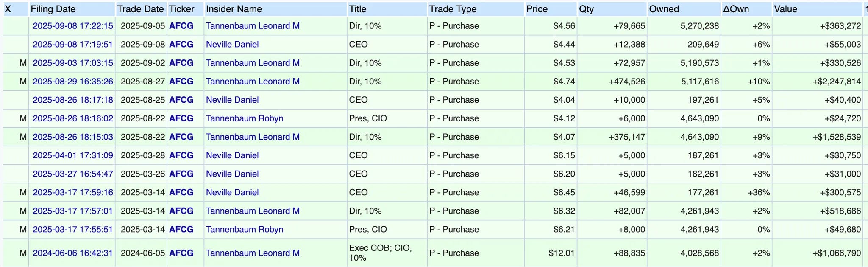Click the Owned column header
The height and width of the screenshot is (267, 868).
[664, 9]
